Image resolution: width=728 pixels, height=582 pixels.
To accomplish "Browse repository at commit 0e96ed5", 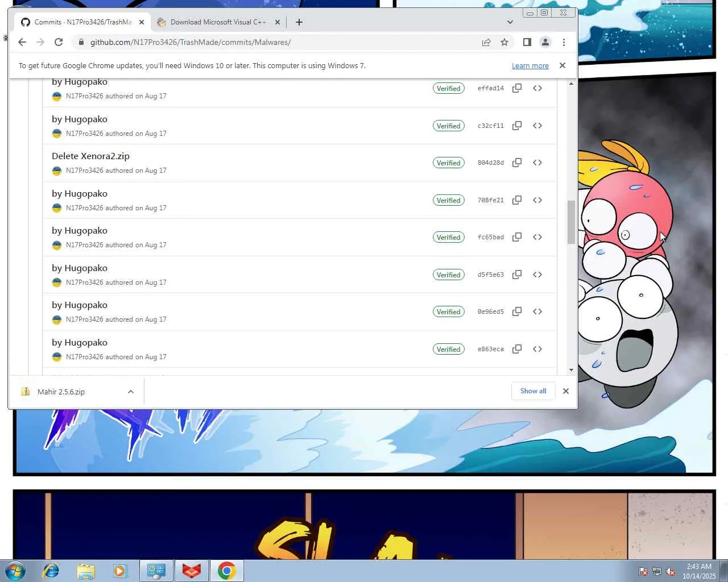I will point(537,311).
